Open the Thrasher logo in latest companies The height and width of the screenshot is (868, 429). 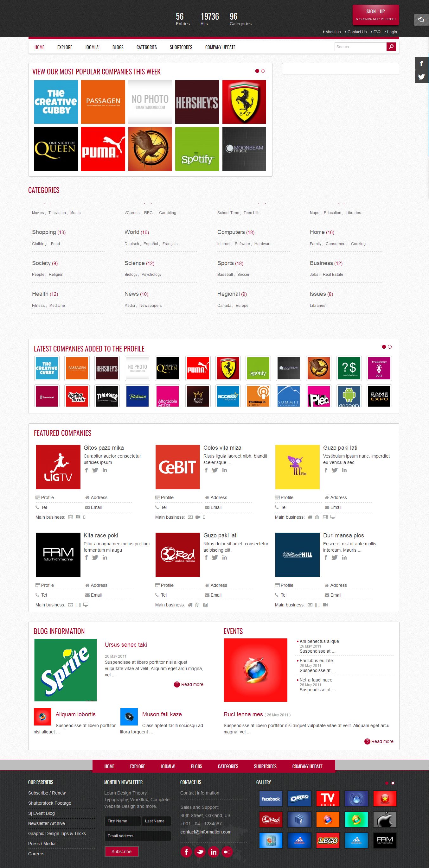click(107, 396)
